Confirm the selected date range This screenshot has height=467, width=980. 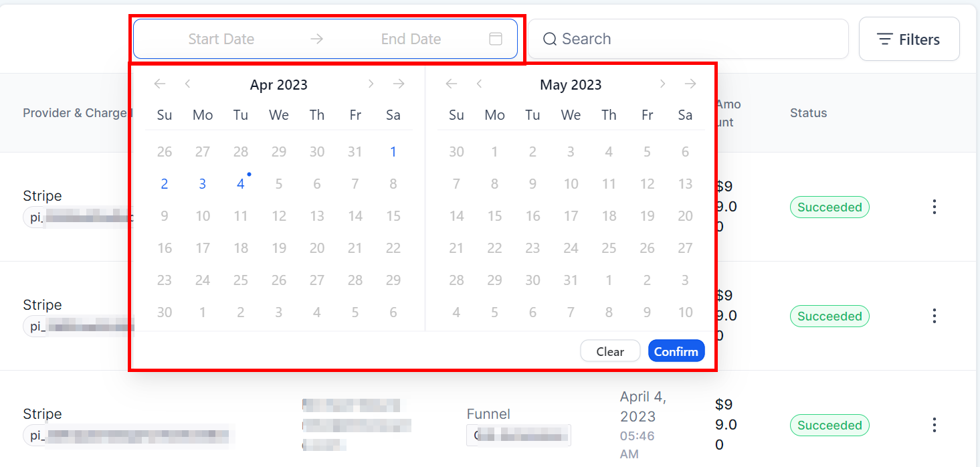(x=676, y=351)
